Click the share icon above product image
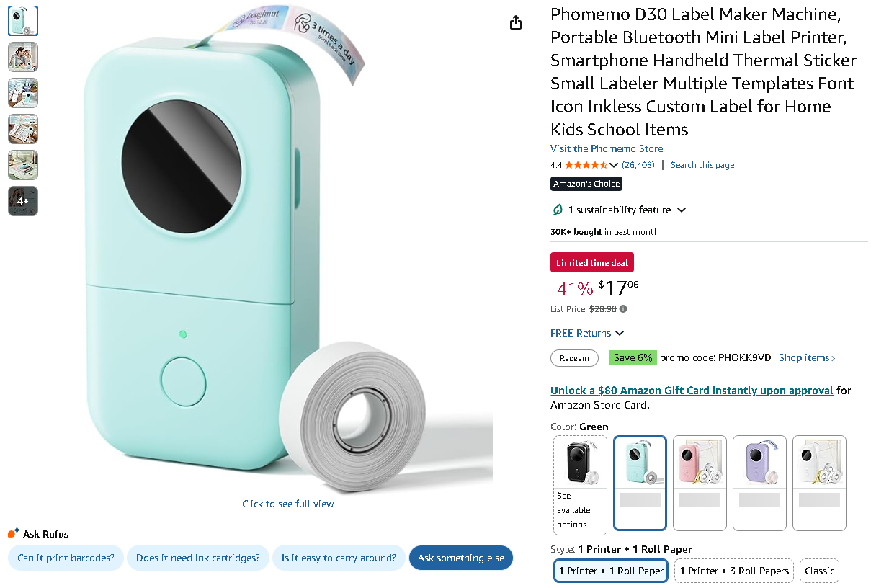 516,23
